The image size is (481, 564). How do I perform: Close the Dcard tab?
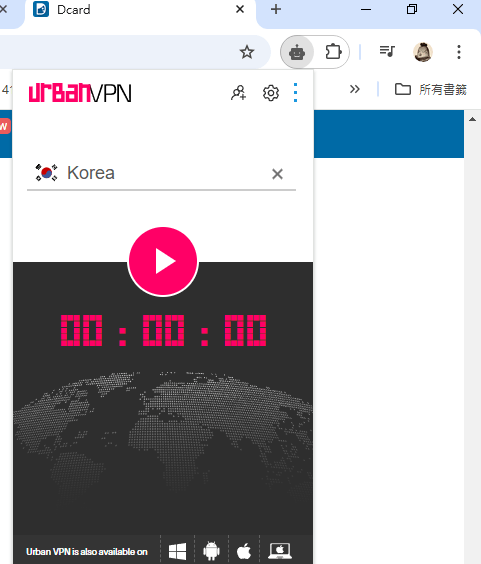pyautogui.click(x=240, y=9)
